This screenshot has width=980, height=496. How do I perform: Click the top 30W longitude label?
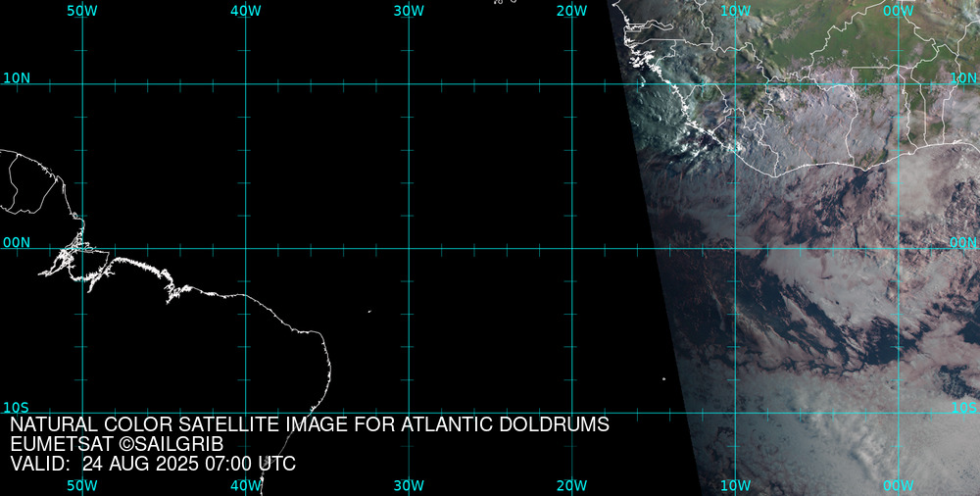409,11
